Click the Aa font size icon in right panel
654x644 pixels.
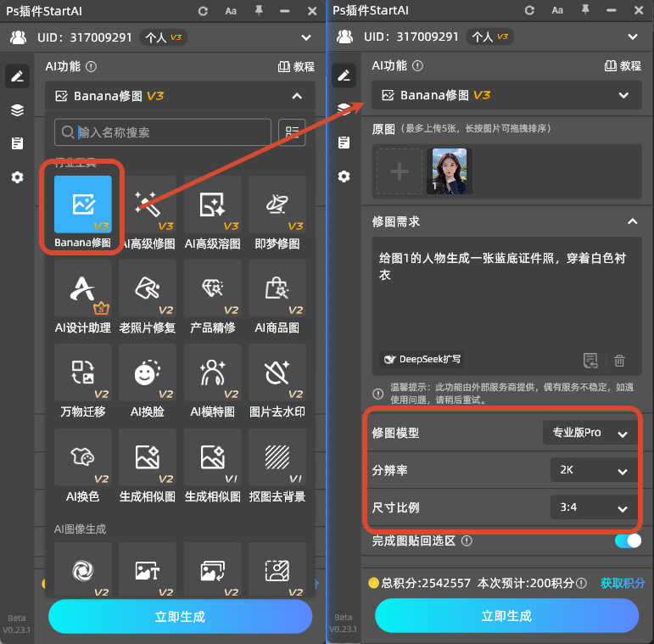point(557,10)
